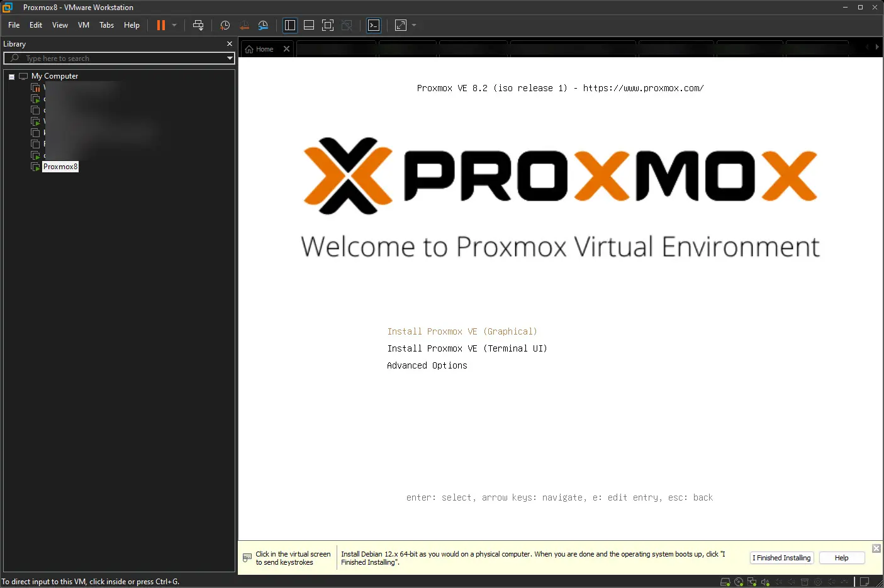Toggle the library sidebar view
884x588 pixels.
click(290, 25)
